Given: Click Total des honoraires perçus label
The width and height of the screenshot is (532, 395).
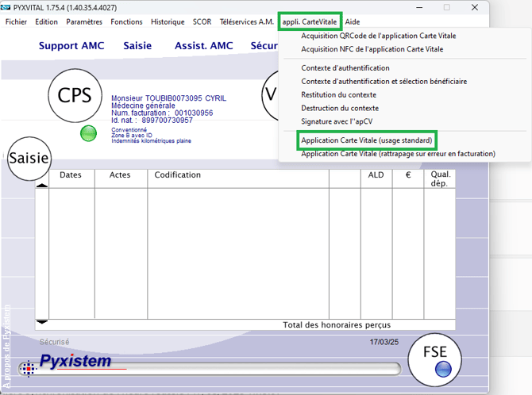Looking at the screenshot, I should [337, 325].
